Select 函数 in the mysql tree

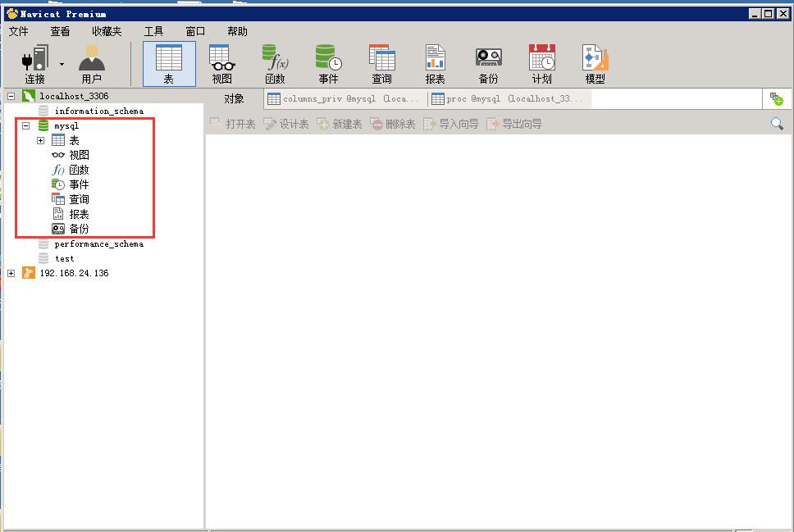[79, 170]
